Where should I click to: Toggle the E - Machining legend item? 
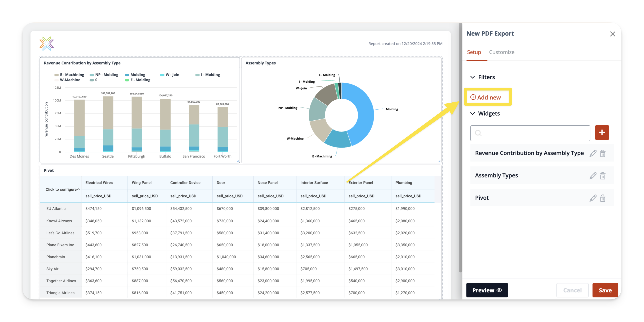(x=69, y=75)
